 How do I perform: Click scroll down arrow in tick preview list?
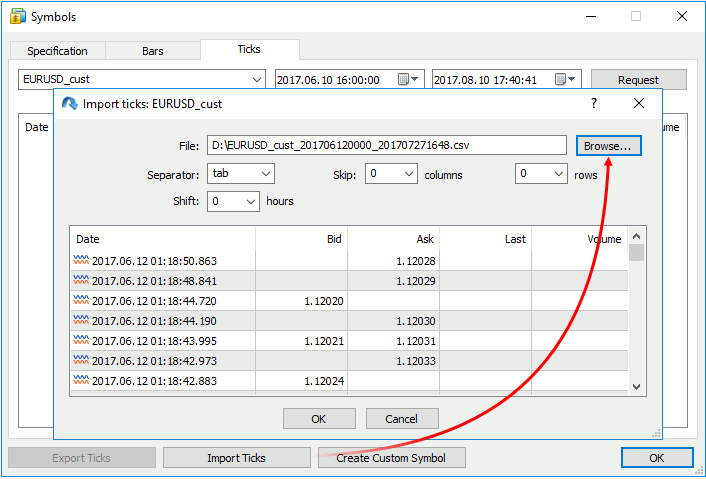[x=636, y=386]
